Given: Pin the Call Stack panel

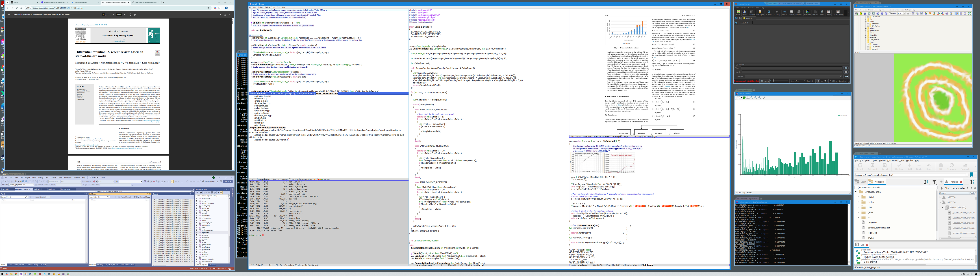Looking at the screenshot, I should (x=148, y=194).
